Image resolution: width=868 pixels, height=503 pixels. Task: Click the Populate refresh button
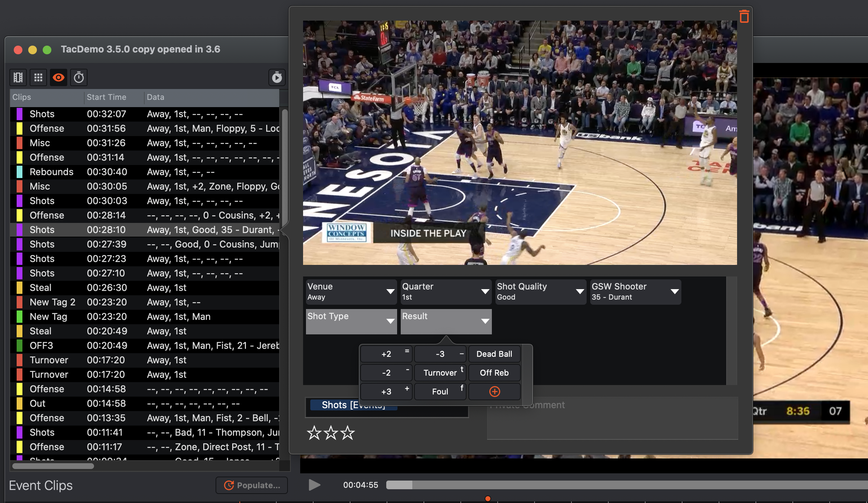(x=252, y=485)
